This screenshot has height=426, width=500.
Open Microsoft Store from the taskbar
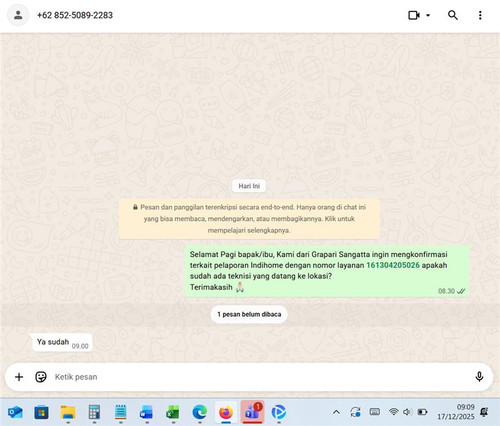[41, 413]
